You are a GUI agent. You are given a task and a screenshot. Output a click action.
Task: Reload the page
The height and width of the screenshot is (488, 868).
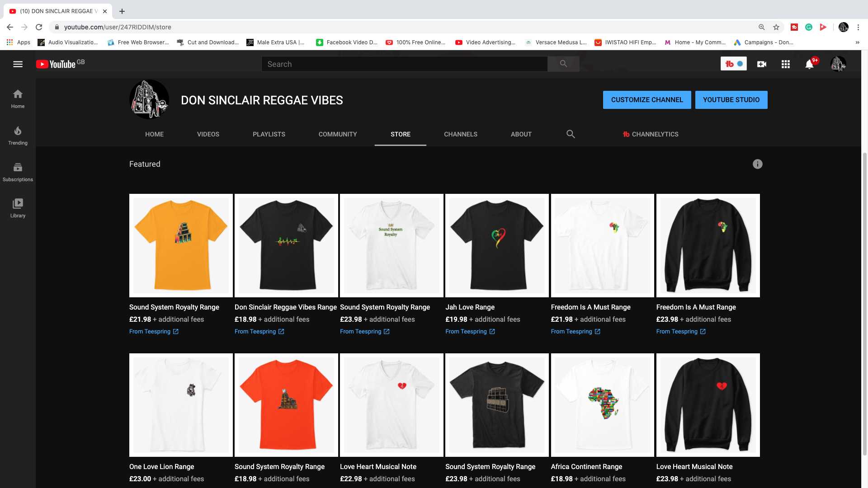pos(39,27)
